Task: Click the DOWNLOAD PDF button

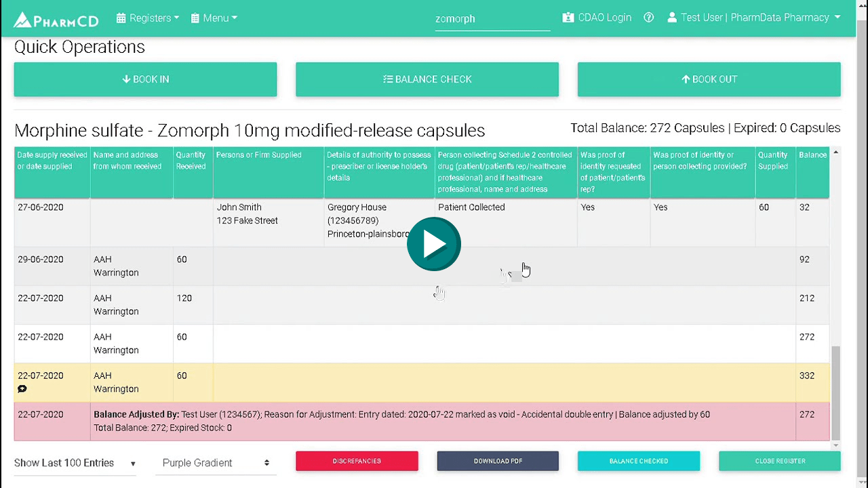Action: [x=498, y=461]
